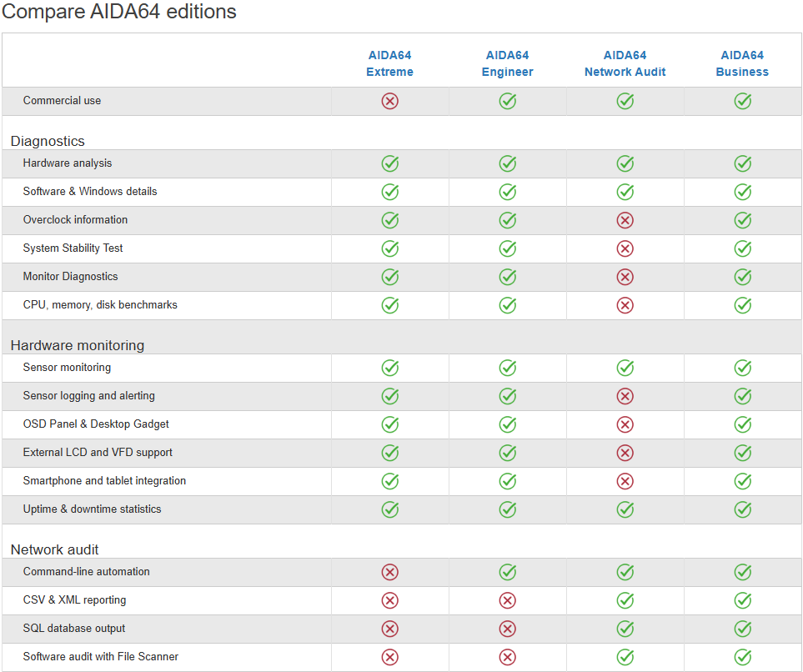The width and height of the screenshot is (803, 672).
Task: Click the Compare AIDA64 editions heading
Action: 119,12
